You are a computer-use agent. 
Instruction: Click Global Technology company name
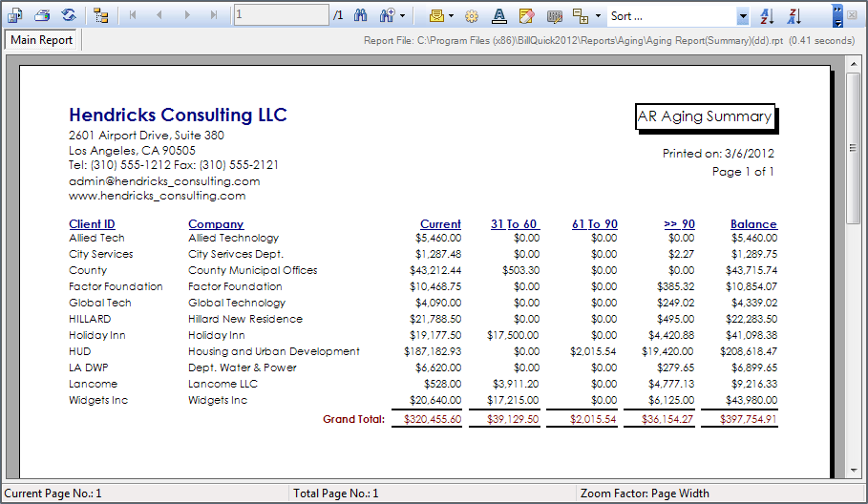click(237, 303)
